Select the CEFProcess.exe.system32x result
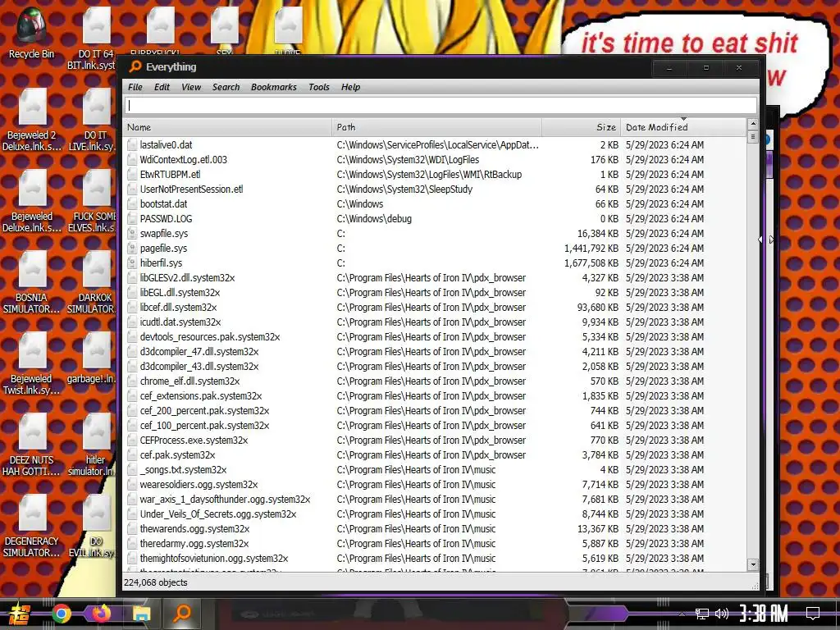 click(x=194, y=441)
